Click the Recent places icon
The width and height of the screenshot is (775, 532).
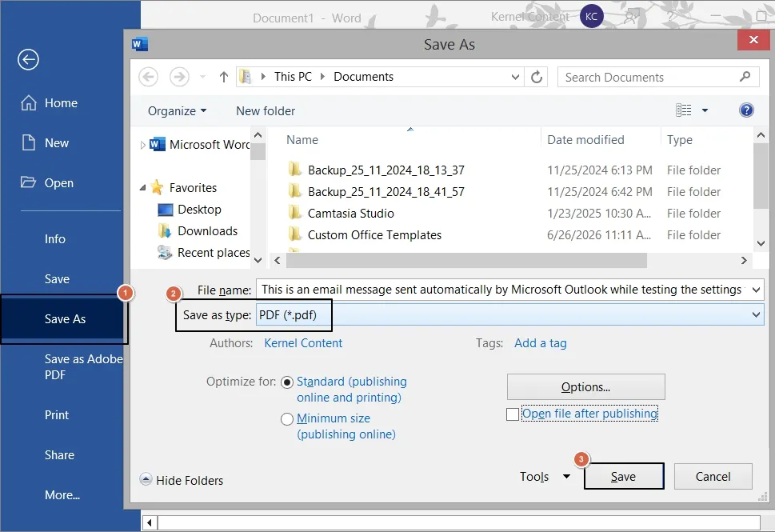(x=165, y=253)
